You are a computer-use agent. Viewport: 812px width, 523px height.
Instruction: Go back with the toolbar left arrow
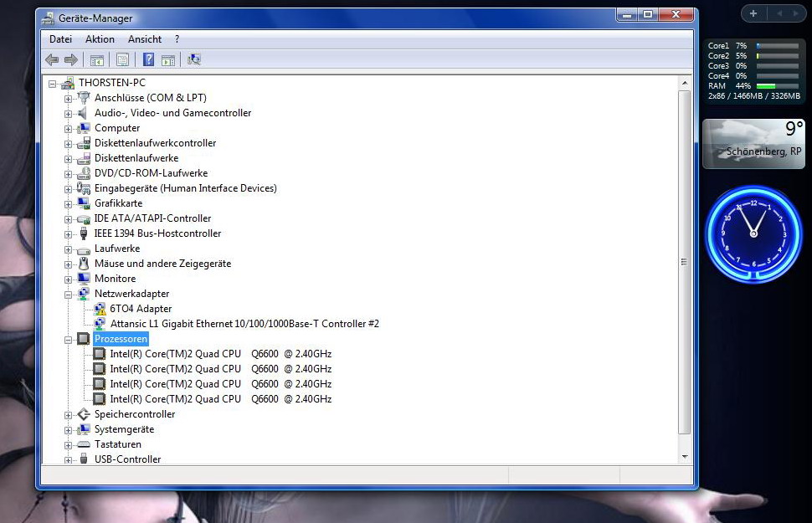52,60
